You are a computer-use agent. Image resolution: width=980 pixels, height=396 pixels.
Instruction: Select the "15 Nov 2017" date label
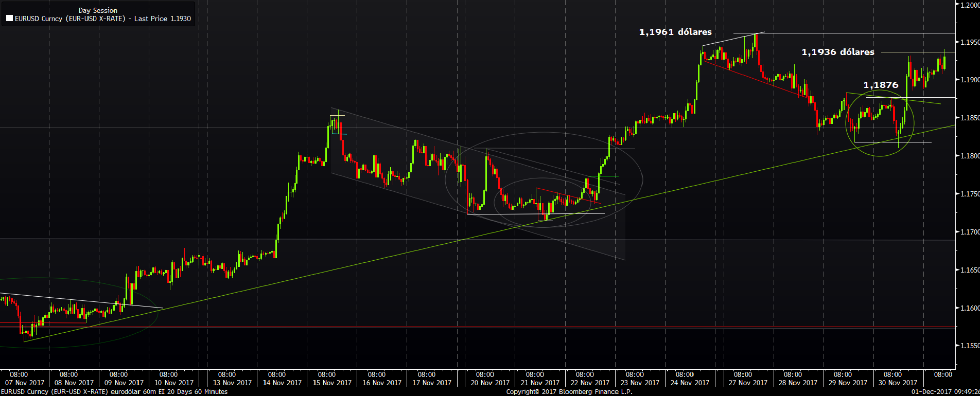(332, 383)
